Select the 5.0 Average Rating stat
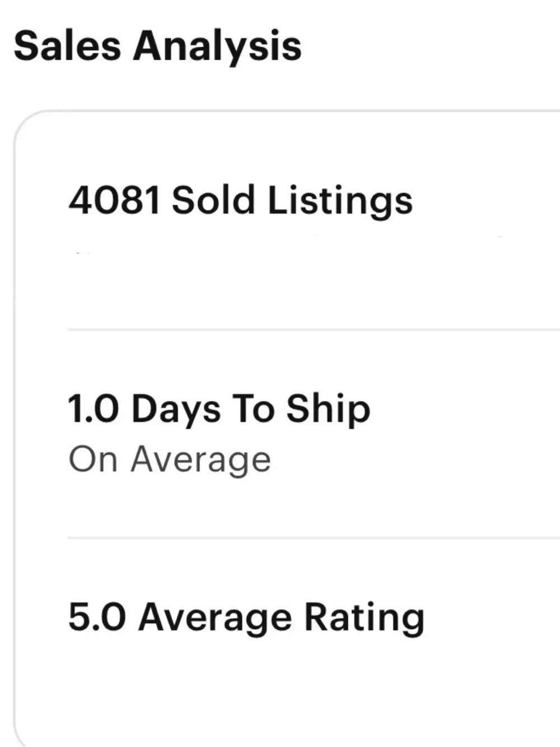The width and height of the screenshot is (560, 747). pyautogui.click(x=246, y=618)
